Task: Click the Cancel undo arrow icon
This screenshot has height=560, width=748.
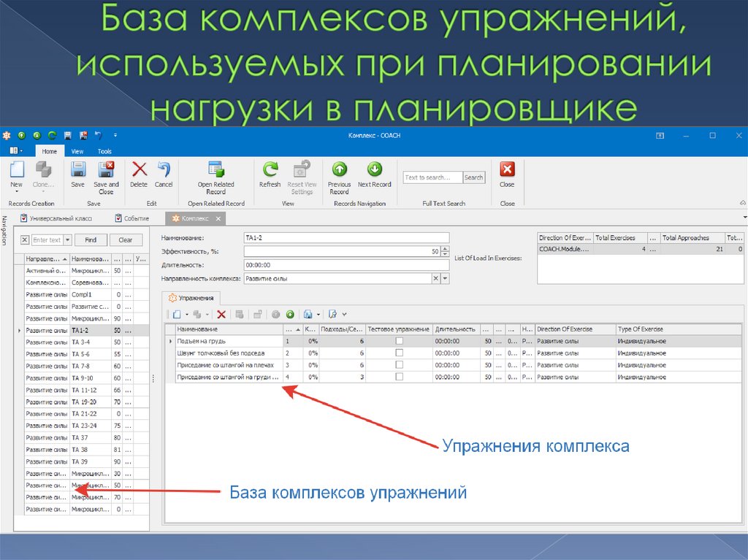Action: coord(164,169)
